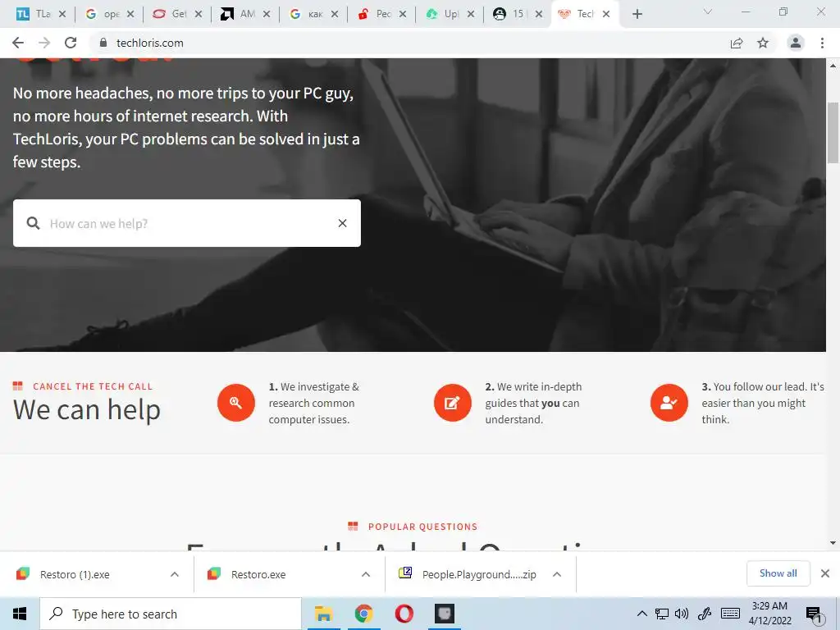Click the POPULAR QUESTIONS heading

click(422, 527)
